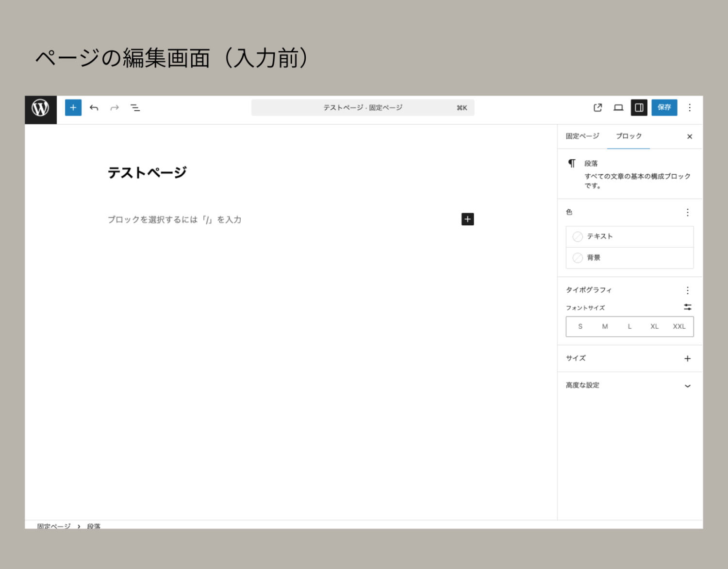
Task: Open the block inserter plus button
Action: point(73,108)
